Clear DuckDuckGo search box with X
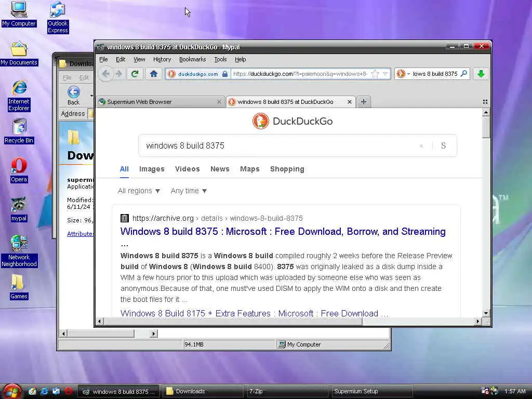The width and height of the screenshot is (532, 399). pos(421,146)
